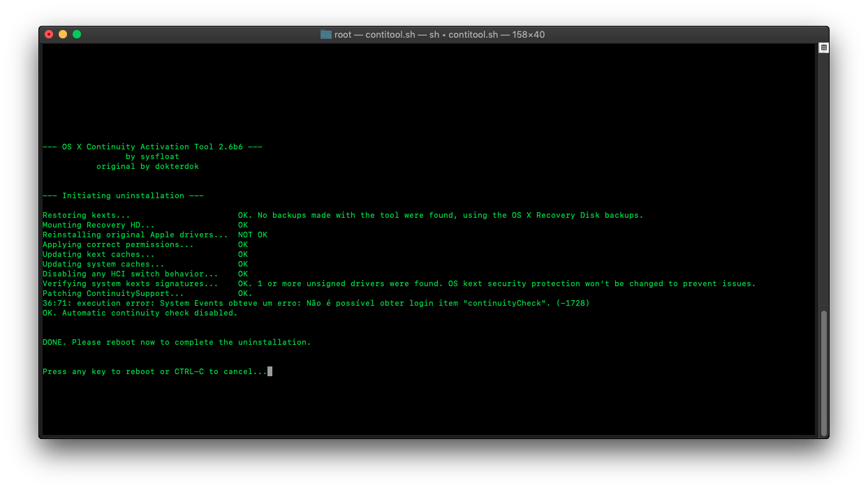Click the yellow minimize window button
This screenshot has width=868, height=490.
coord(63,34)
